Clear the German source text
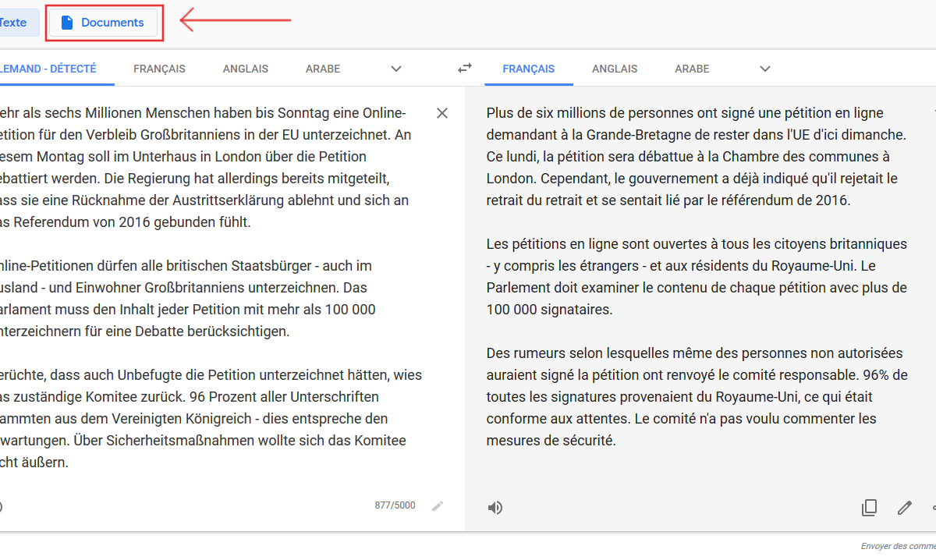Screen dimensions: 936x560 [x=442, y=113]
